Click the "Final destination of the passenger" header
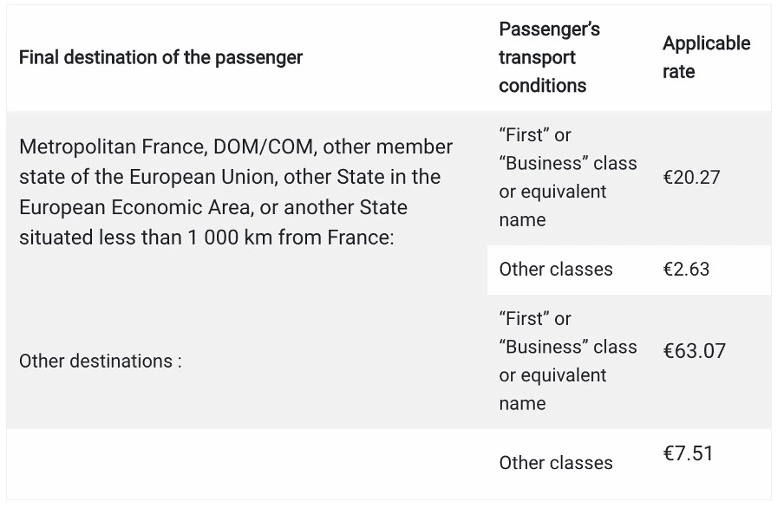Viewport: 784px width, 508px height. [160, 58]
